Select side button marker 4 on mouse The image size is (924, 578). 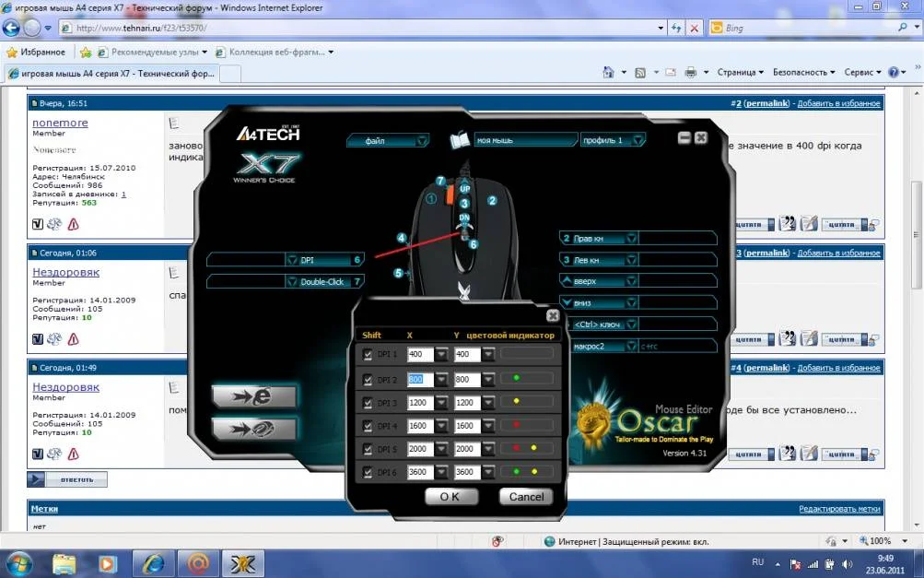click(x=402, y=238)
